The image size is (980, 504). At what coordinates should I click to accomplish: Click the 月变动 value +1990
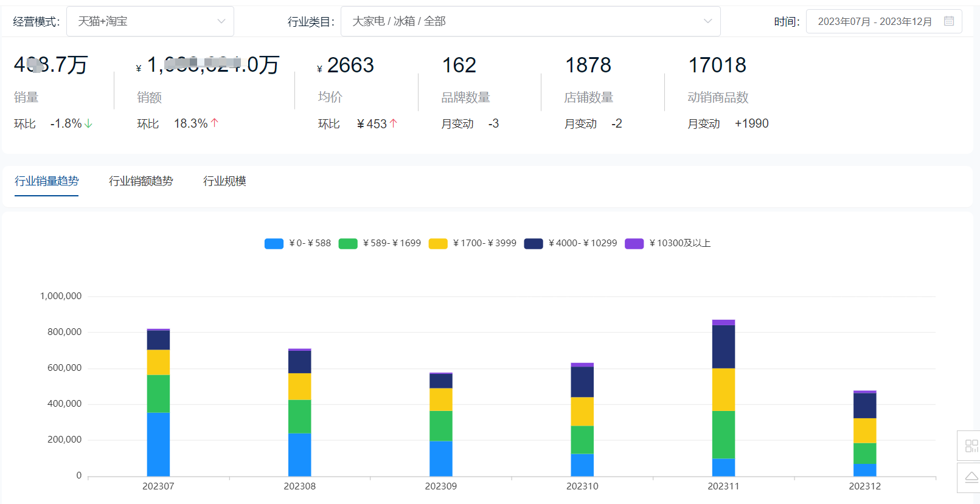[x=752, y=123]
